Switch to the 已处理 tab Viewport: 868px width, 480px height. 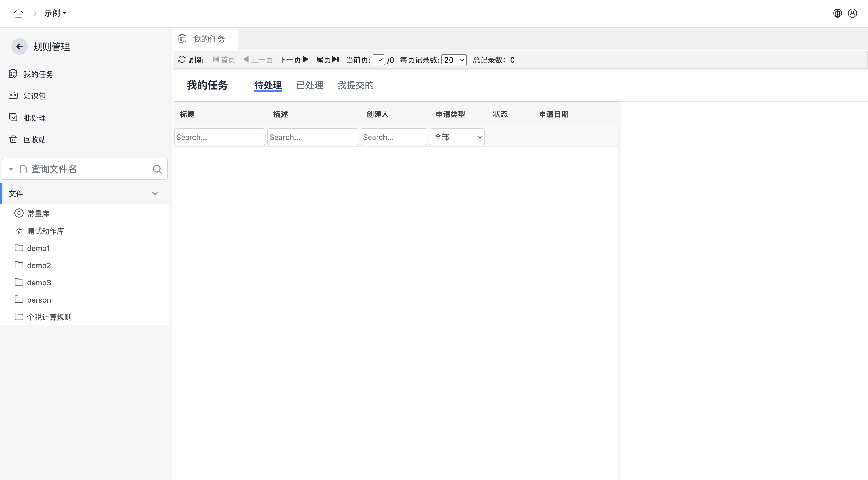point(309,85)
